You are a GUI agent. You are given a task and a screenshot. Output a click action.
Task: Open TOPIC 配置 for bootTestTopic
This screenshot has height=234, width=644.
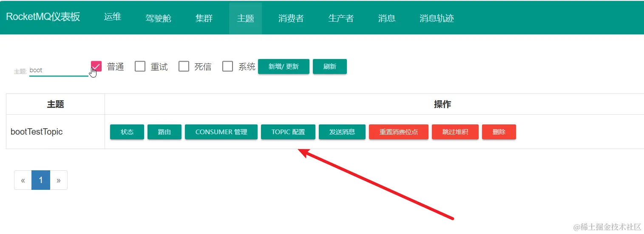288,132
